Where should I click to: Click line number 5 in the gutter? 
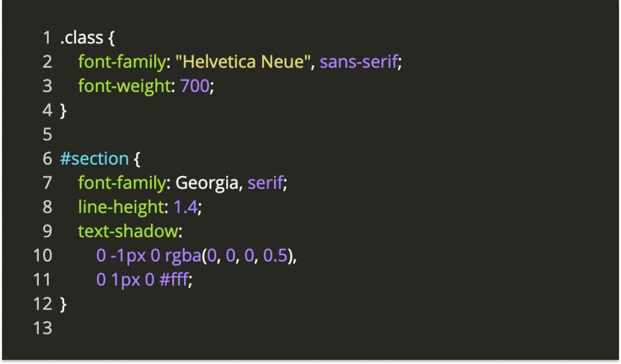47,135
